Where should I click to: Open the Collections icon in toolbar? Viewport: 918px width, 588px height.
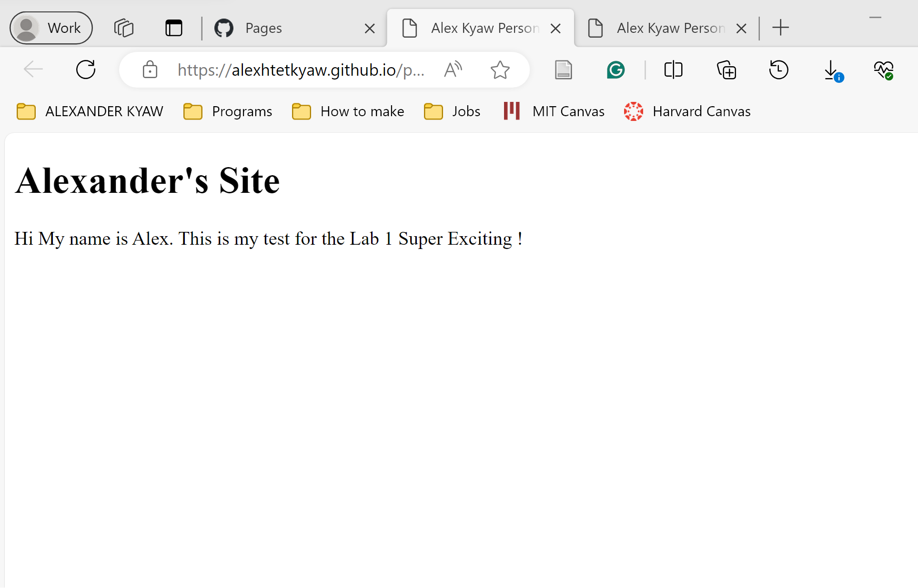tap(726, 70)
